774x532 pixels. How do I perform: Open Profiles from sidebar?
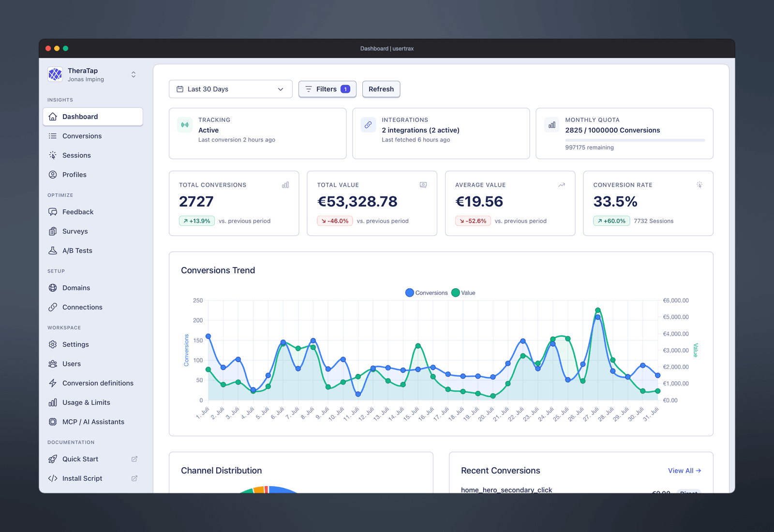[x=93, y=175]
